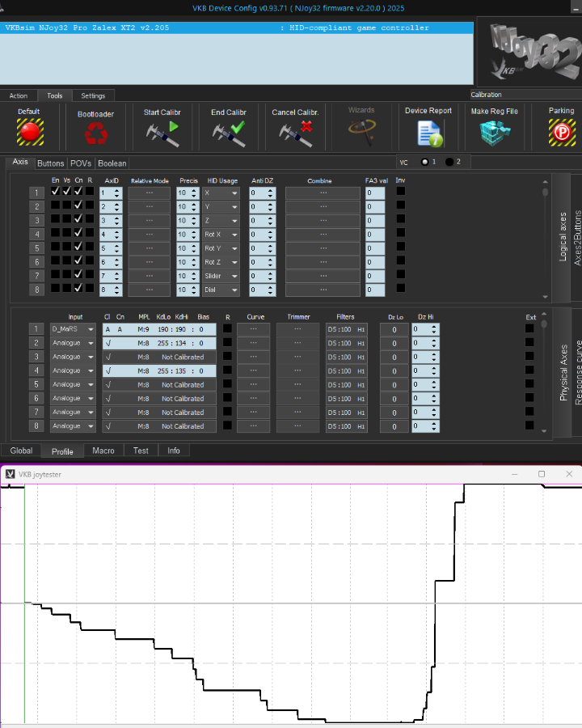582x728 pixels.
Task: Open the Macro tab at bottom
Action: point(103,451)
